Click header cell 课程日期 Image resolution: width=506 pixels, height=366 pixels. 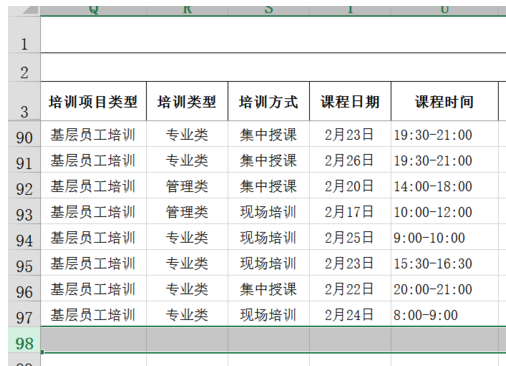(350, 101)
